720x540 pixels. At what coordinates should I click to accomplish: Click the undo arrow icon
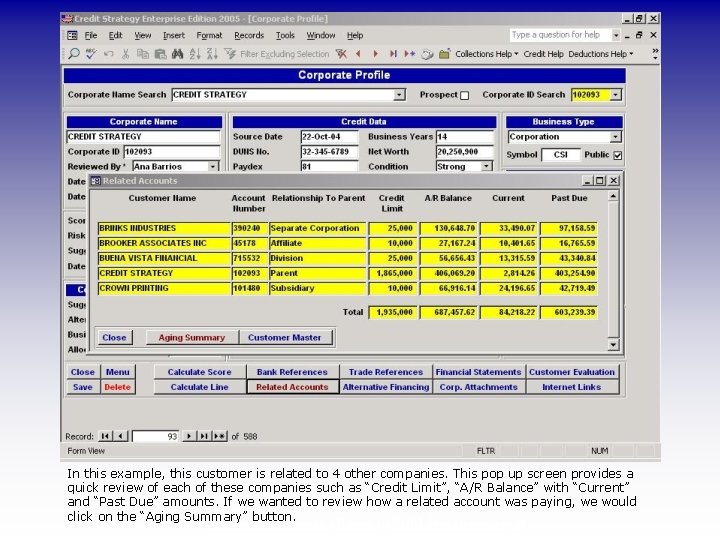pos(108,54)
